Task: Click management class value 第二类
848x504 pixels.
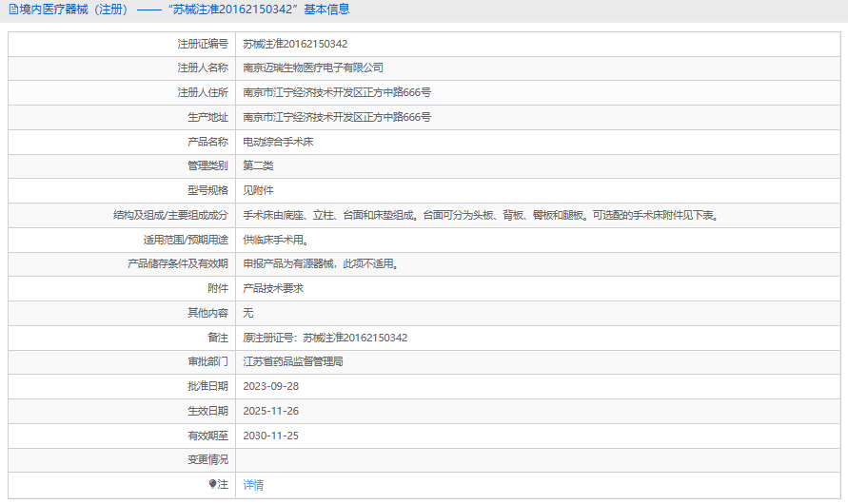Action: pyautogui.click(x=258, y=165)
